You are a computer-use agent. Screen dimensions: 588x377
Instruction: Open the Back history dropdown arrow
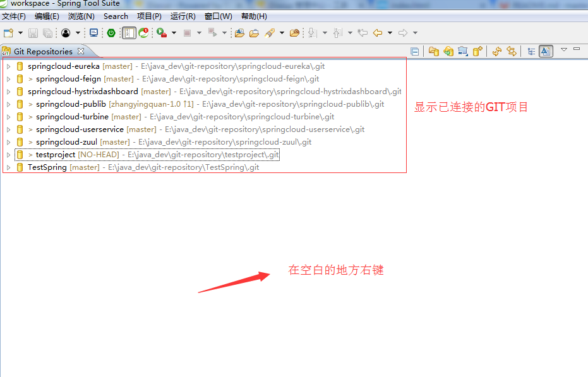(390, 33)
